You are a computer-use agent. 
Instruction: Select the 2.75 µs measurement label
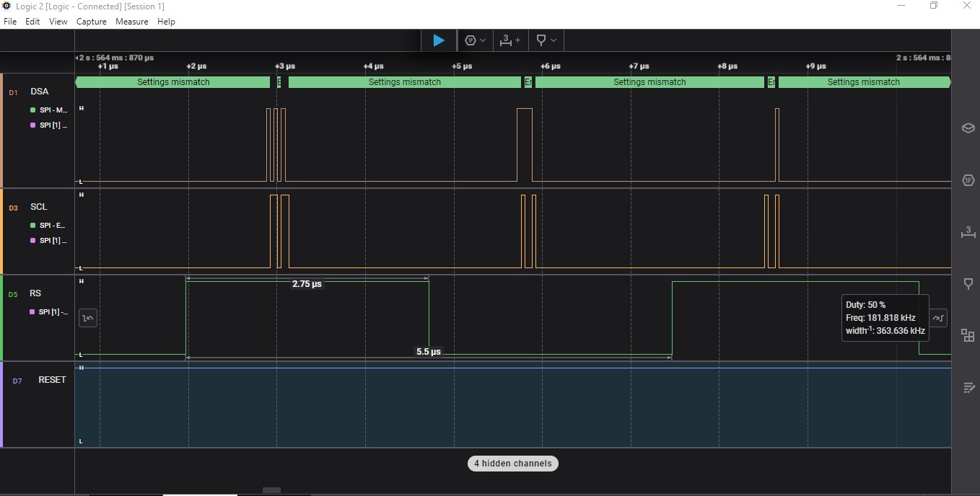307,284
